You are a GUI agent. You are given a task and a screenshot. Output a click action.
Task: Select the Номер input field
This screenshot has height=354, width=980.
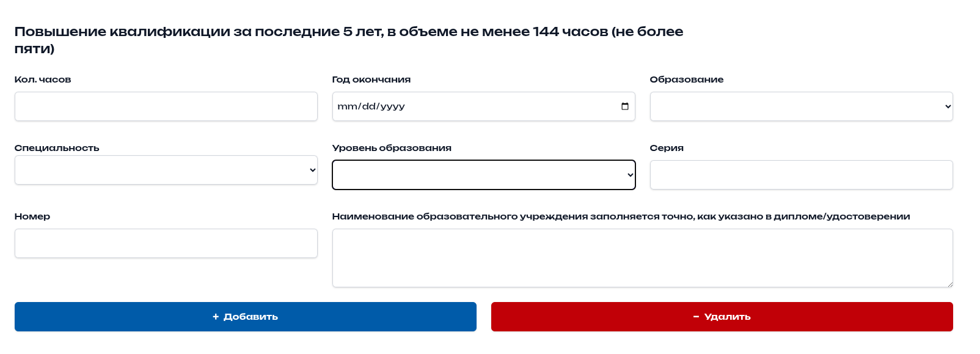tap(166, 243)
